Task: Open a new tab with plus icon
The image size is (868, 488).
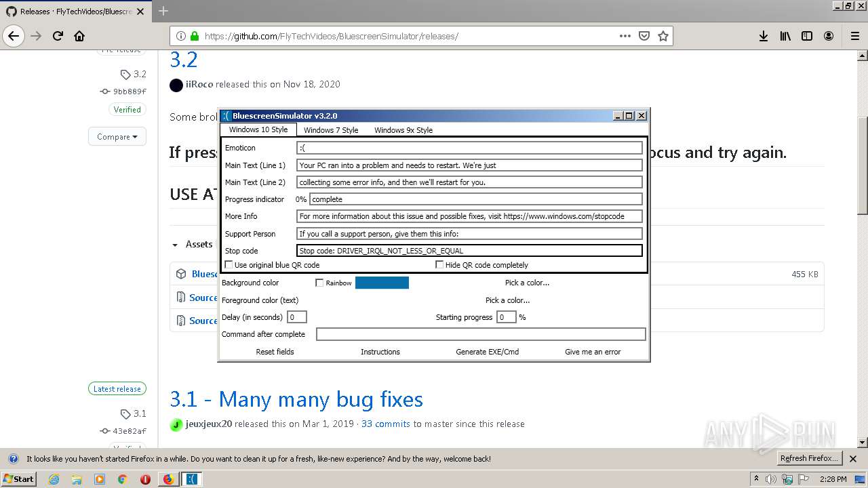Action: click(x=163, y=11)
